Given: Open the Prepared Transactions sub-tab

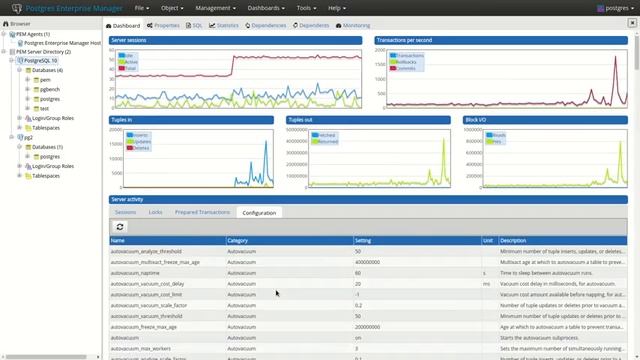Looking at the screenshot, I should [202, 212].
